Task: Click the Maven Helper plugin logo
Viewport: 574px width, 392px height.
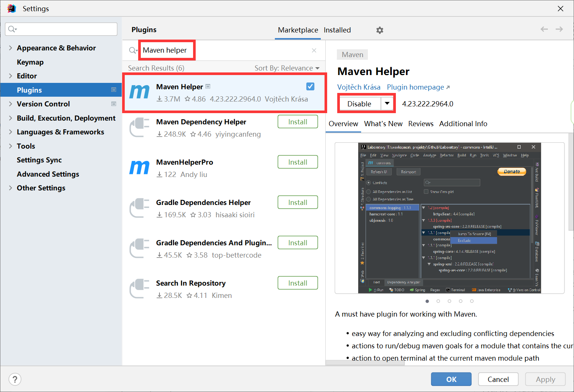Action: [x=139, y=92]
